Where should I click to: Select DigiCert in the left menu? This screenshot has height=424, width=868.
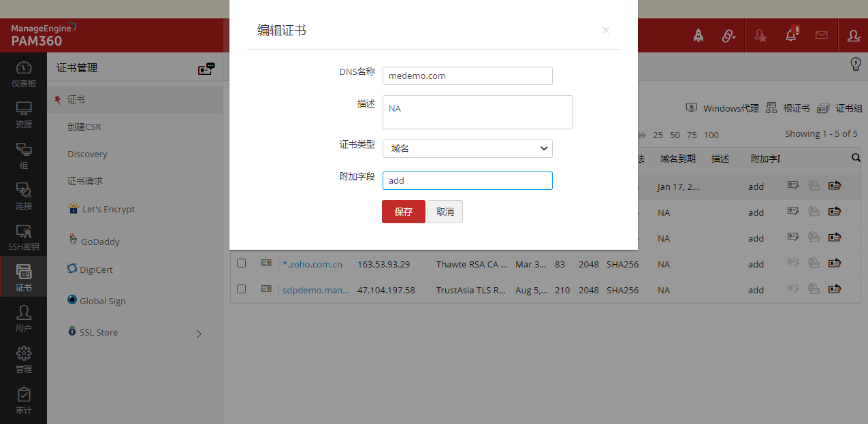click(96, 270)
